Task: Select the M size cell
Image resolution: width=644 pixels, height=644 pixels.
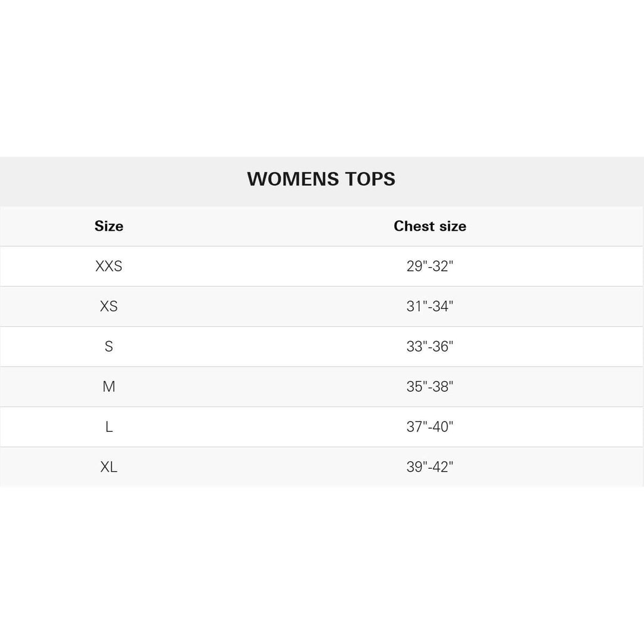Action: (x=109, y=386)
